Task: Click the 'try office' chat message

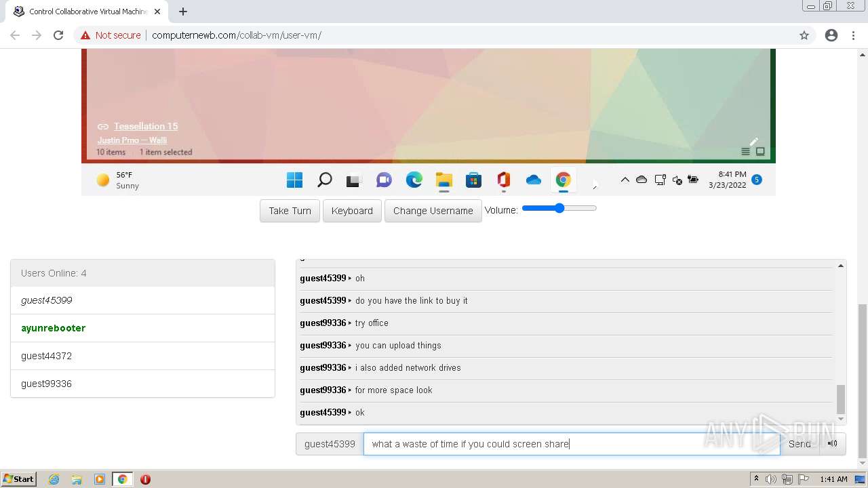Action: (372, 323)
